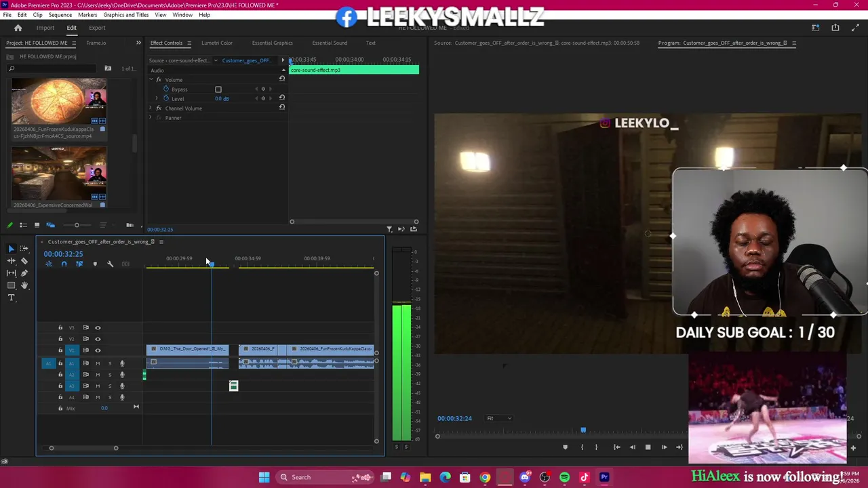Switch Project panel to icon view
Screen dimensions: 868x488
(37, 225)
